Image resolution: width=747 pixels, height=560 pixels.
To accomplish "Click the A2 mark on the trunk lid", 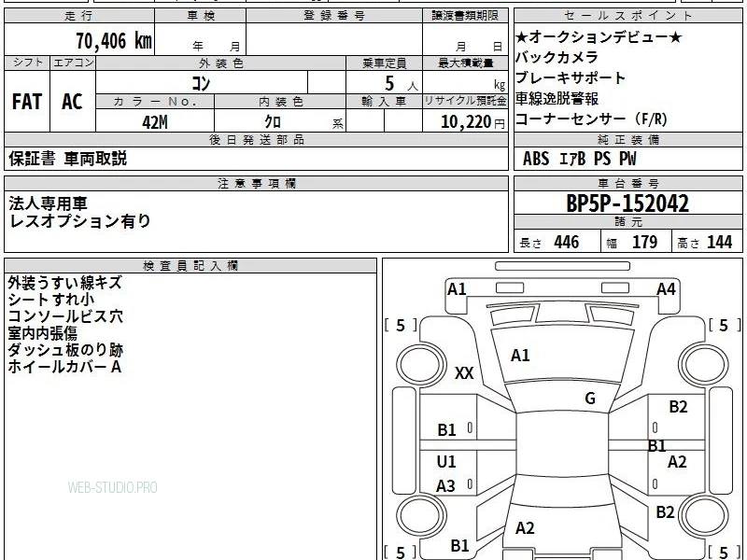I will [x=525, y=528].
